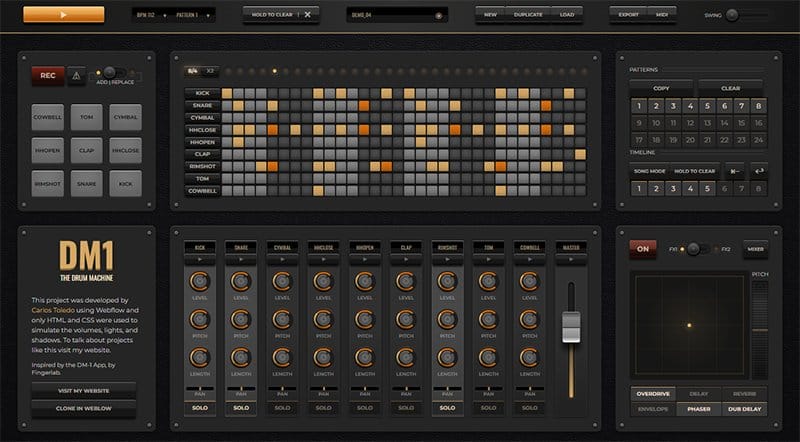Tap the Snare drum pad
This screenshot has height=442, width=800.
[87, 184]
